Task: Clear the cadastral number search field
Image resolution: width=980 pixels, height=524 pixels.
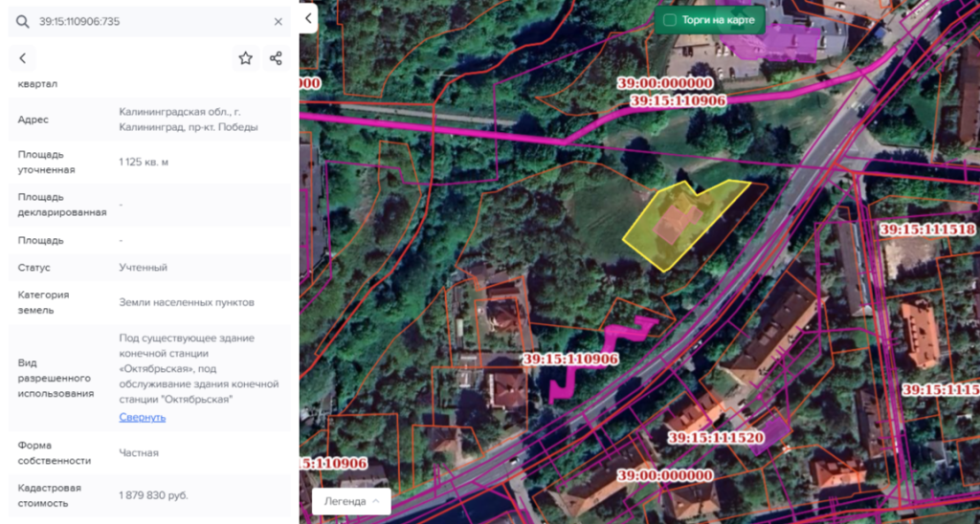Action: click(x=278, y=21)
